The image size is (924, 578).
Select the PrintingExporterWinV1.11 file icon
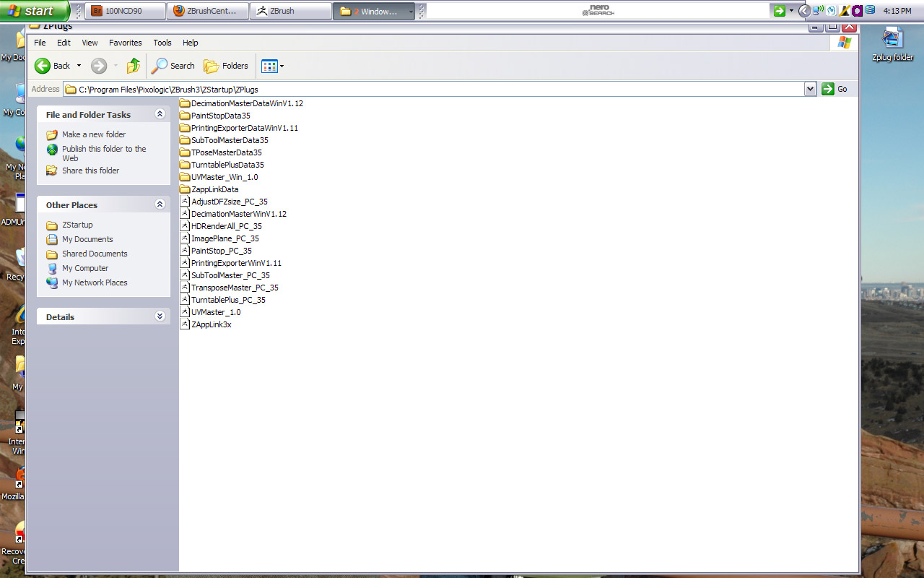pos(185,263)
